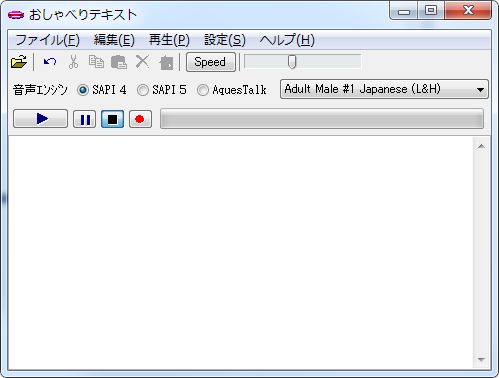Open the ヘルプ(H) menu
The image size is (499, 378).
click(287, 40)
